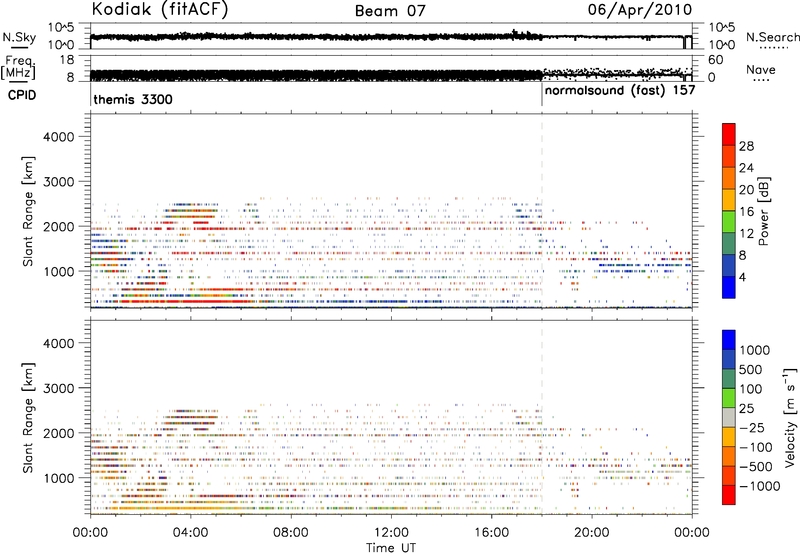The image size is (800, 554).
Task: Click the '500' label on velocity colorbar
Action: pos(751,369)
